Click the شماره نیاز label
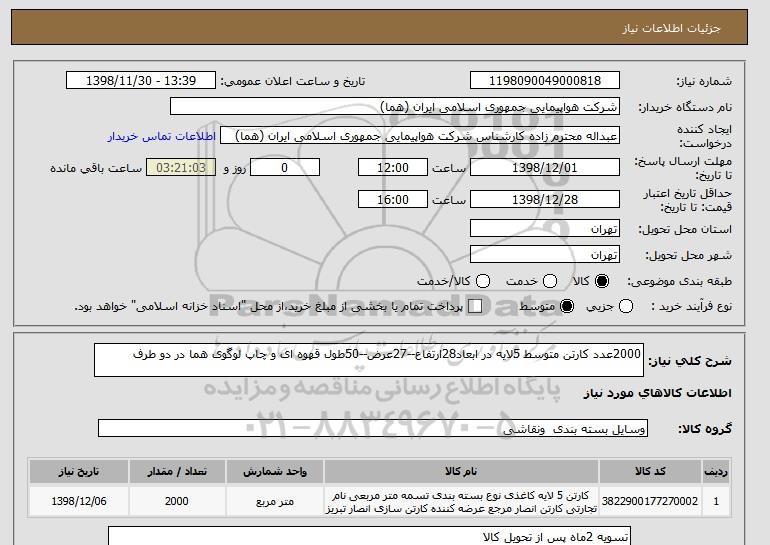 (704, 82)
